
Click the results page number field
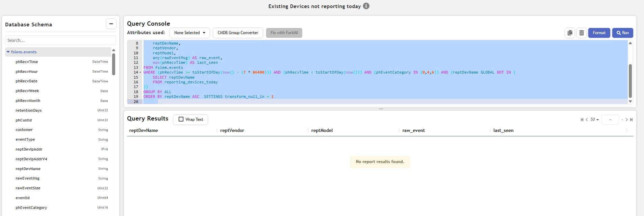coord(610,119)
